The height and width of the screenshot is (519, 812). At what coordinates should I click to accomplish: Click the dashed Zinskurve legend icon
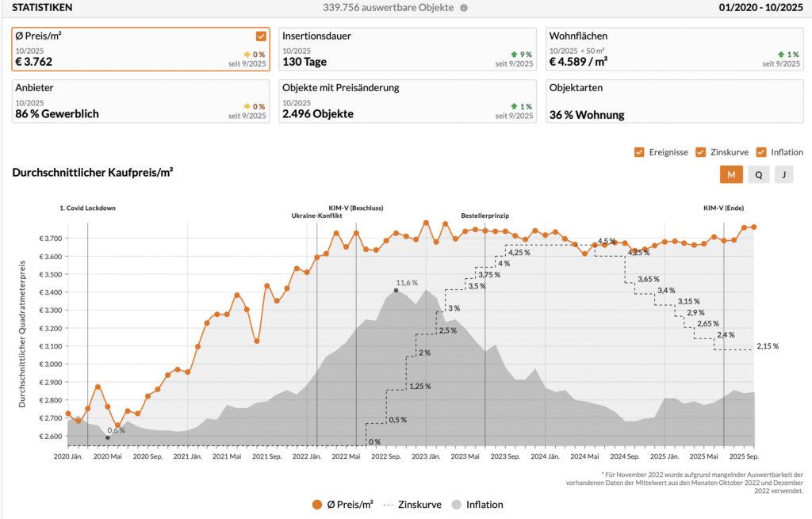click(x=388, y=504)
